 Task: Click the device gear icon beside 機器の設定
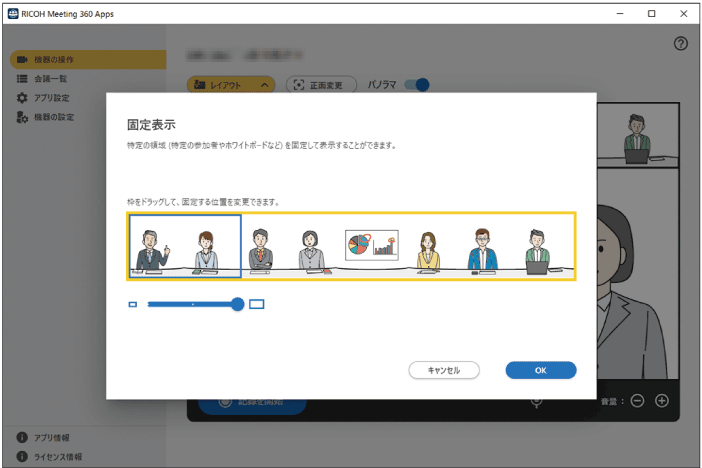point(22,117)
